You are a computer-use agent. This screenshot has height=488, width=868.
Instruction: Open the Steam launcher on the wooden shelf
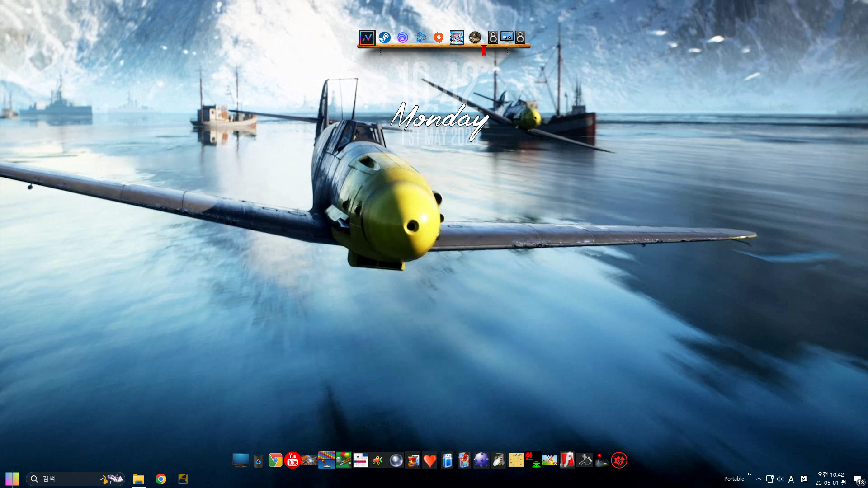pyautogui.click(x=385, y=38)
